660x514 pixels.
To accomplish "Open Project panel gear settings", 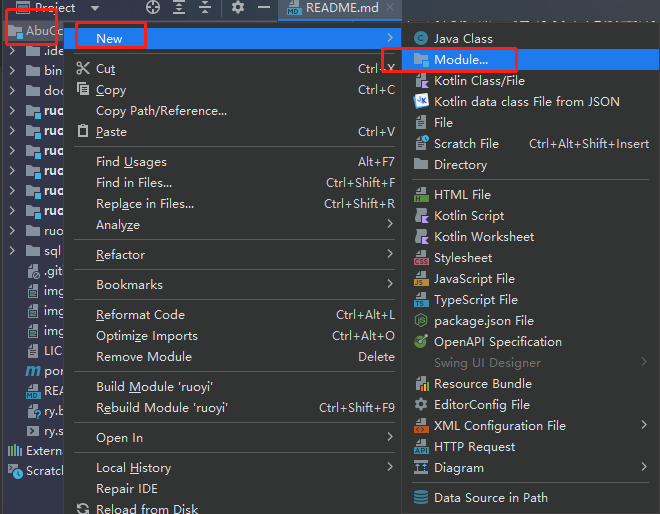I will (x=238, y=8).
